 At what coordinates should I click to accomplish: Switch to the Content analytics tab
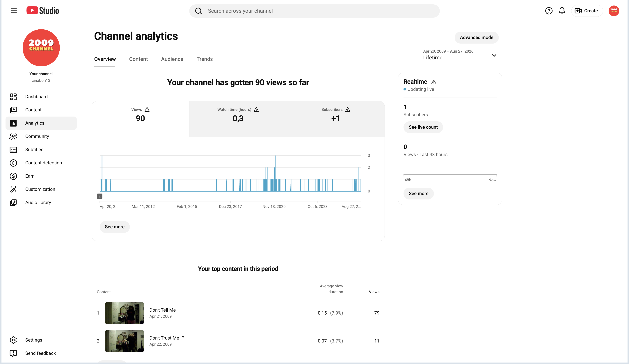click(138, 59)
